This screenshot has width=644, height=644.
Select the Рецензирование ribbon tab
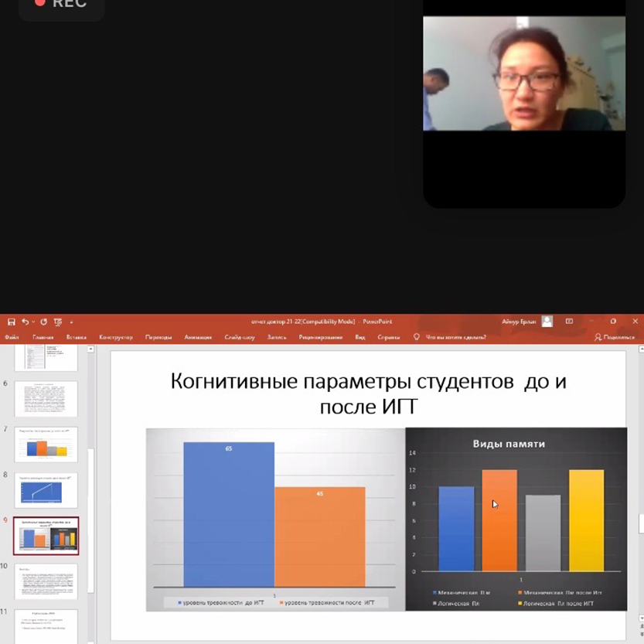coord(320,337)
